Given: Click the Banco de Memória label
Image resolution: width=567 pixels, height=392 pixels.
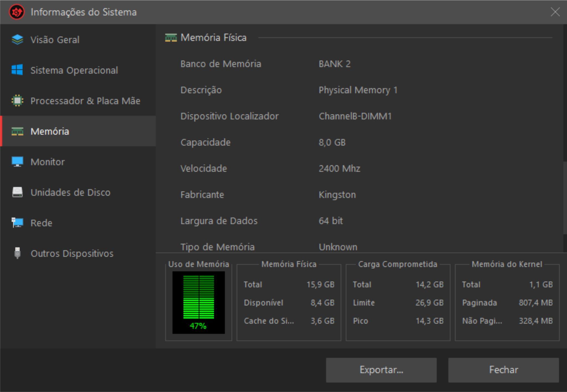Looking at the screenshot, I should point(221,64).
